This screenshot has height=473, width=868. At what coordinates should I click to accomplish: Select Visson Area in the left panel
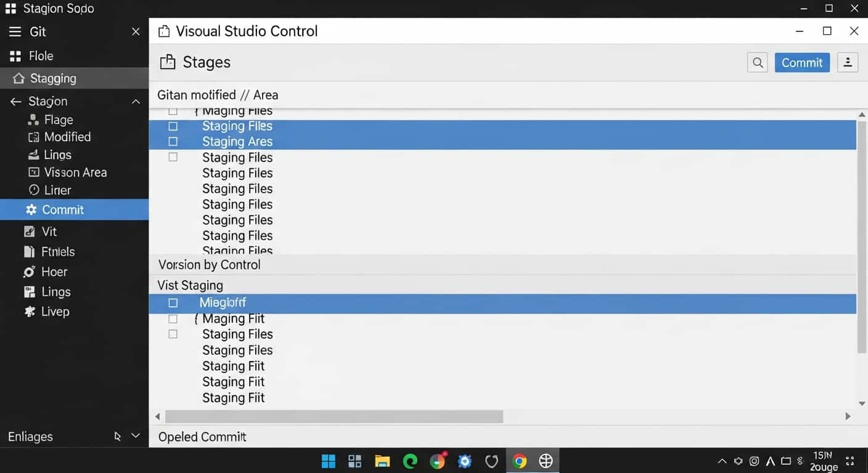[x=76, y=172]
